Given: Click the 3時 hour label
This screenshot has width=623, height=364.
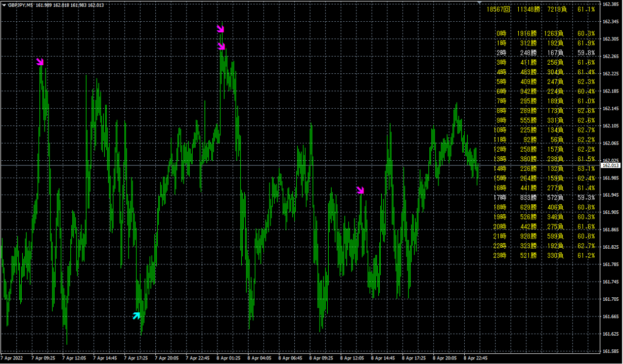Looking at the screenshot, I should pyautogui.click(x=501, y=62).
